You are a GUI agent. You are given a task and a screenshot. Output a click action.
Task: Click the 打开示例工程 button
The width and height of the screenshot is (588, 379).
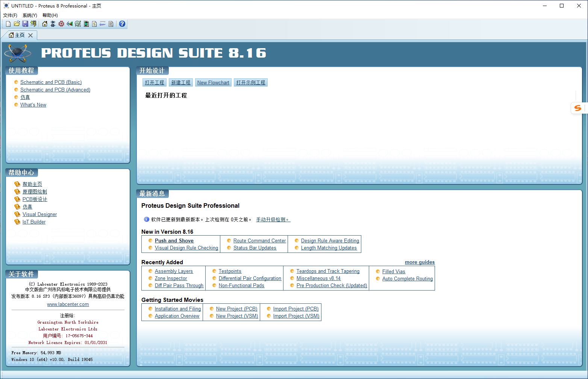[251, 83]
